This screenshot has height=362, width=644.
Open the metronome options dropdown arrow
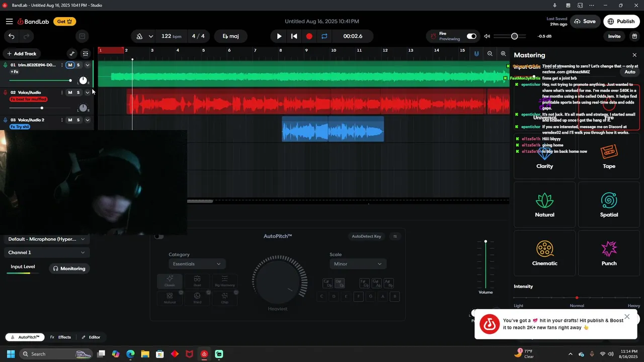pos(150,36)
